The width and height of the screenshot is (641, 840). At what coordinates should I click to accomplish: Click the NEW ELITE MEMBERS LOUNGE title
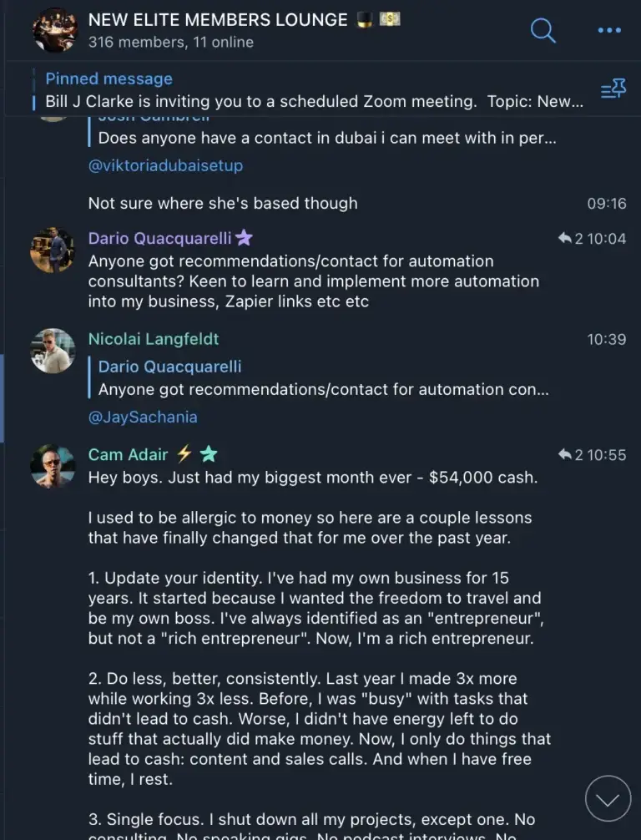click(218, 20)
